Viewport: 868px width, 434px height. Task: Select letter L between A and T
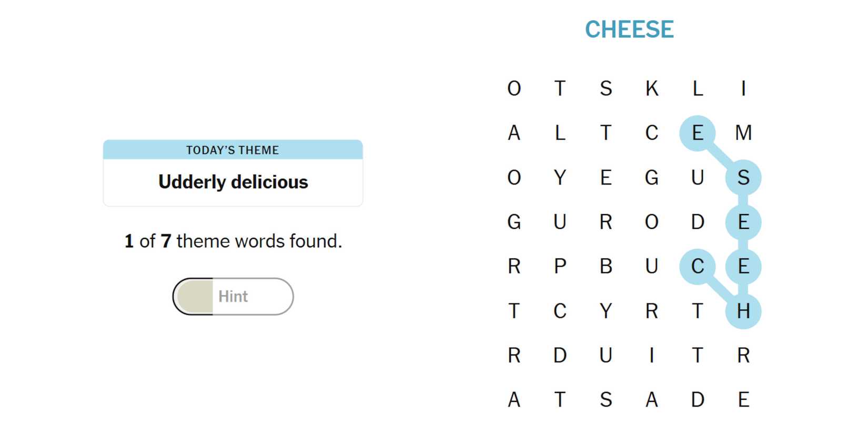click(560, 133)
